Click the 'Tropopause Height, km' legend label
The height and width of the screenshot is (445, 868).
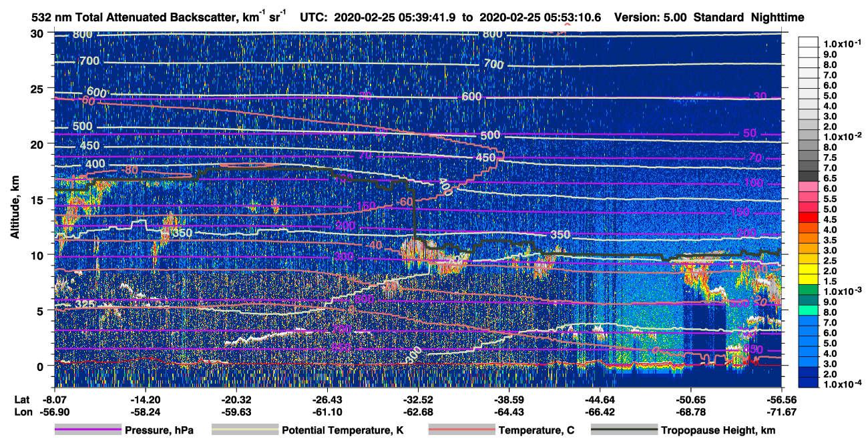click(720, 431)
